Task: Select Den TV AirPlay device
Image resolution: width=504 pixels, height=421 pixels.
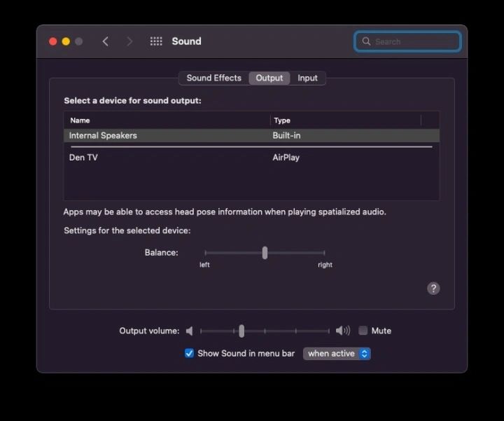Action: [x=83, y=158]
